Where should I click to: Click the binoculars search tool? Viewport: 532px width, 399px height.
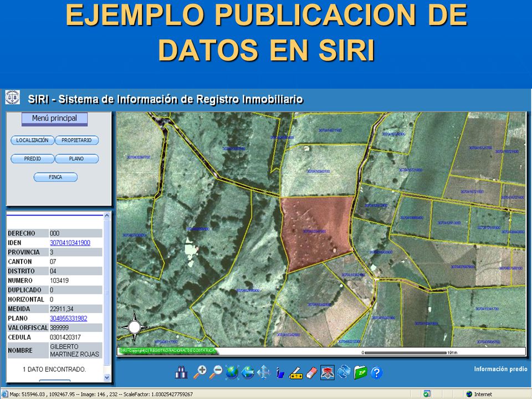pyautogui.click(x=181, y=372)
